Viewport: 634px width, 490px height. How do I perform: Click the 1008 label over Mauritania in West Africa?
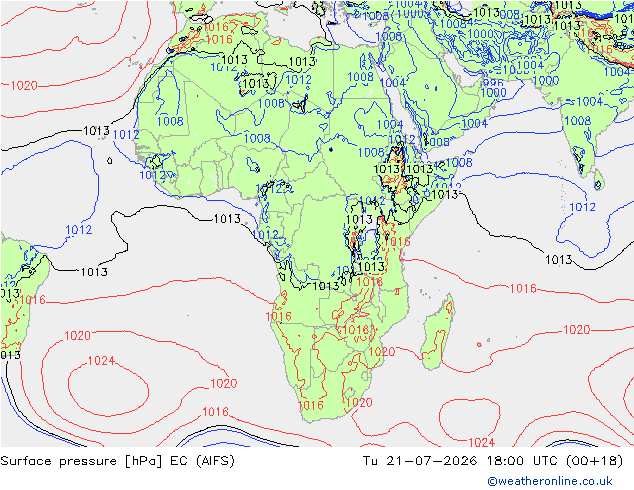click(x=170, y=121)
